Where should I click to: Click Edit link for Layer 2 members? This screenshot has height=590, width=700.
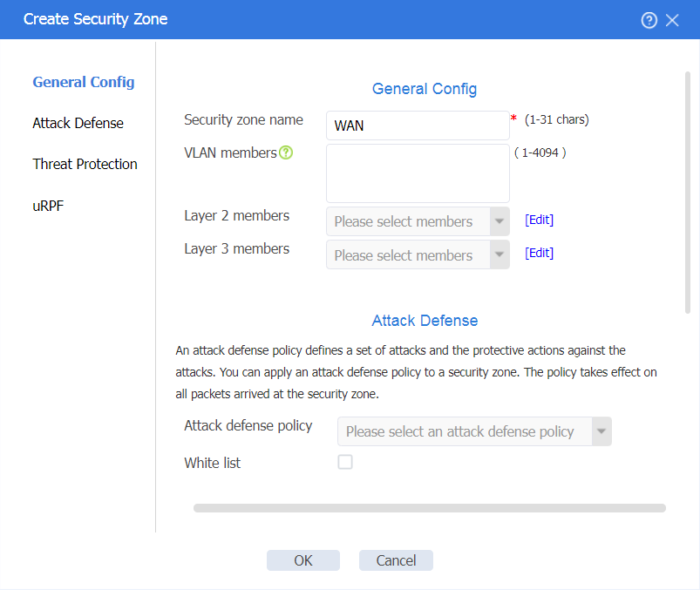pyautogui.click(x=540, y=220)
